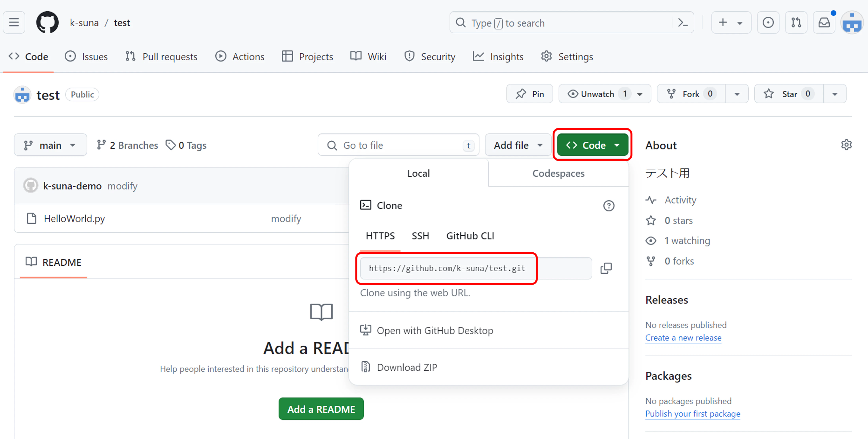Select the Local tab in Code popup
Image resolution: width=868 pixels, height=439 pixels.
418,173
